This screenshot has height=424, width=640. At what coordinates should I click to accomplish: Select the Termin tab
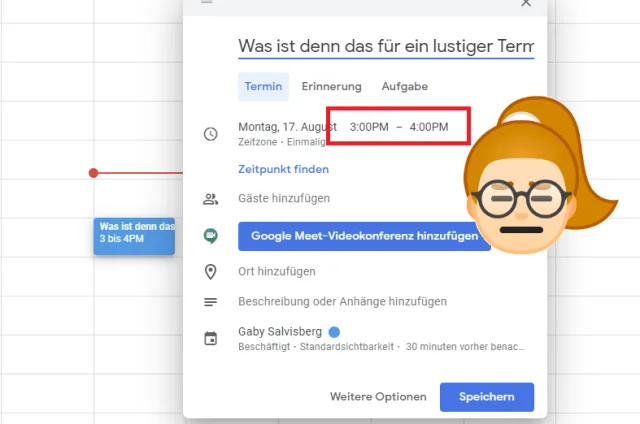263,87
